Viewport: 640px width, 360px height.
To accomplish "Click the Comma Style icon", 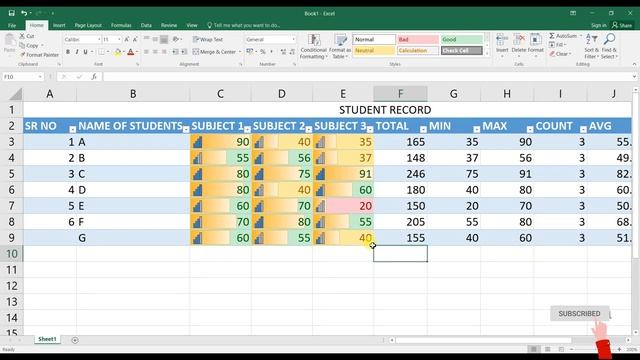I will coord(271,52).
